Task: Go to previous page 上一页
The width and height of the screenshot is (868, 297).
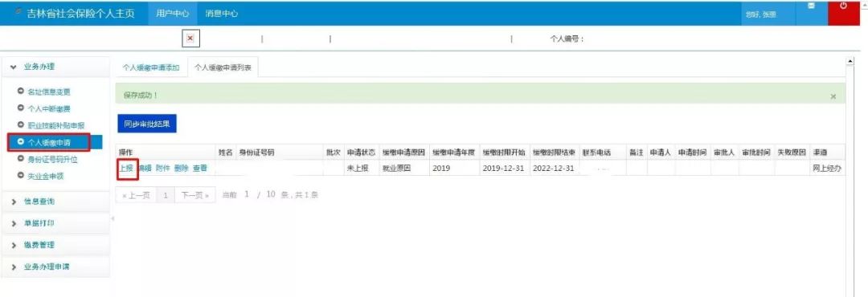Action: 136,195
